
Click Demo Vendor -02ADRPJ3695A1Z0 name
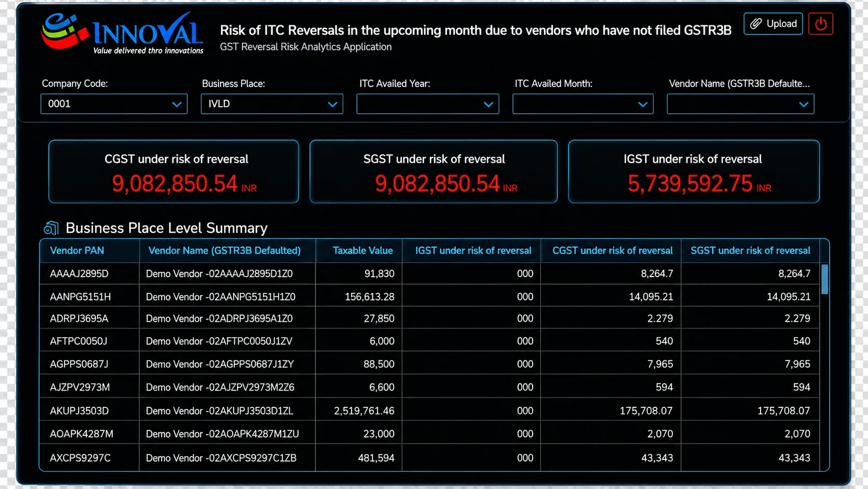(219, 319)
